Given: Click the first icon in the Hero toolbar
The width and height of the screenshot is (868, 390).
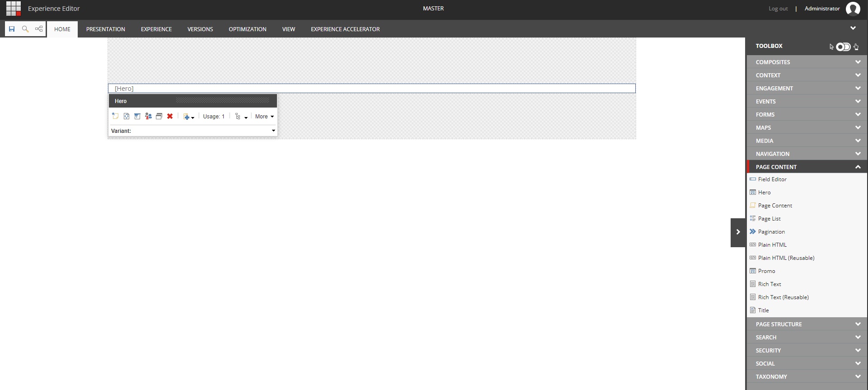Looking at the screenshot, I should point(115,116).
